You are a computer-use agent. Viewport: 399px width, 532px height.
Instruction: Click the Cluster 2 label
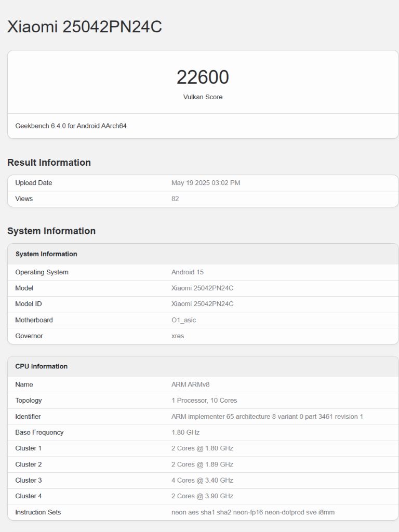point(29,464)
